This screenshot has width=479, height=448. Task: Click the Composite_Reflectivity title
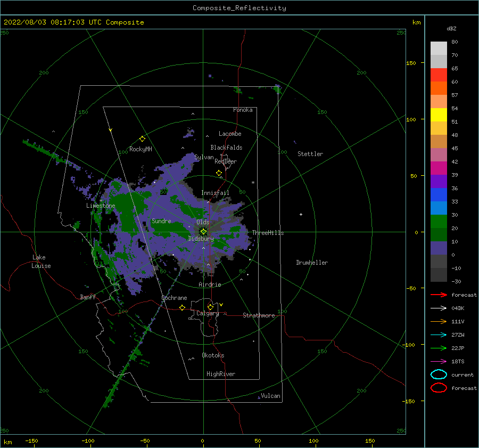240,8
